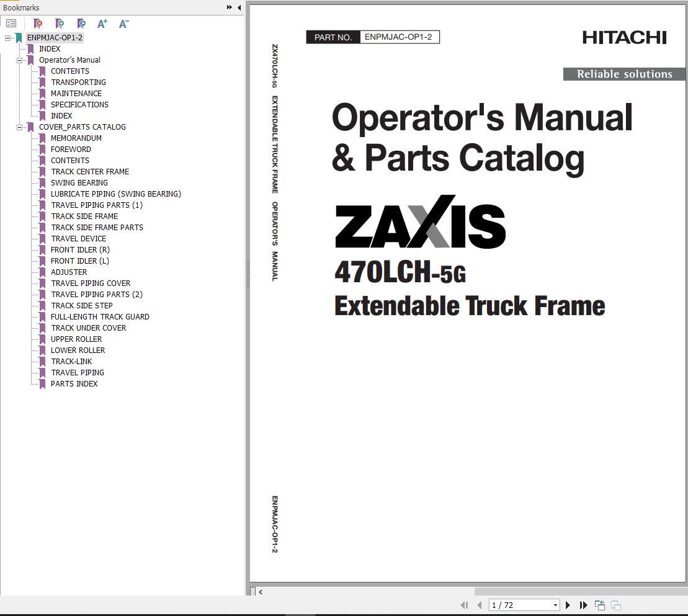The height and width of the screenshot is (616, 688).
Task: Collapse the COVER_PARTS CATALOG bookmark node
Action: point(19,127)
